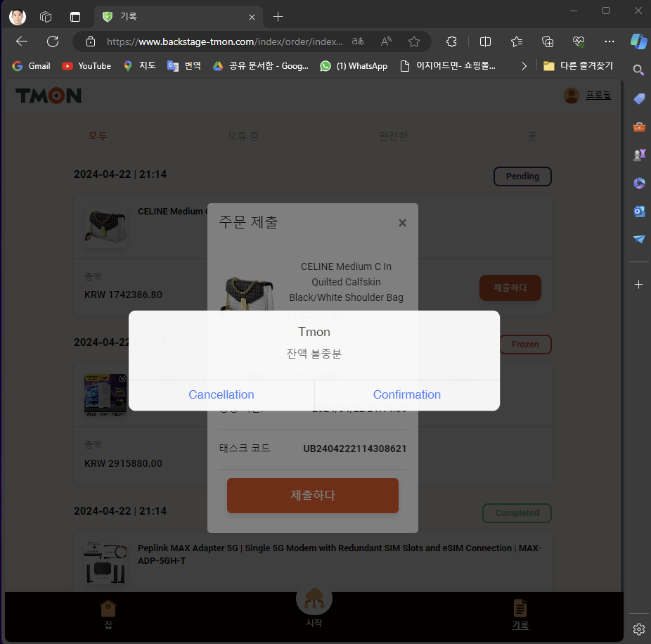651x644 pixels.
Task: Open Microsoft 365 sidebar icon
Action: (x=639, y=183)
